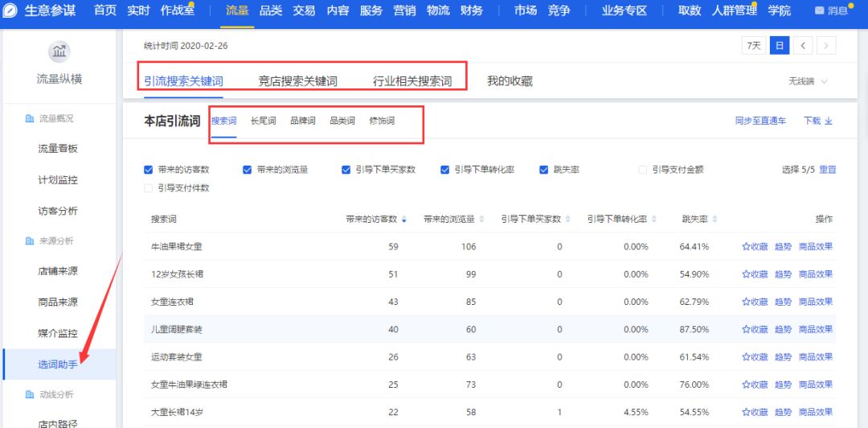Open 我的收藏 tab
The height and width of the screenshot is (428, 868).
(x=510, y=81)
